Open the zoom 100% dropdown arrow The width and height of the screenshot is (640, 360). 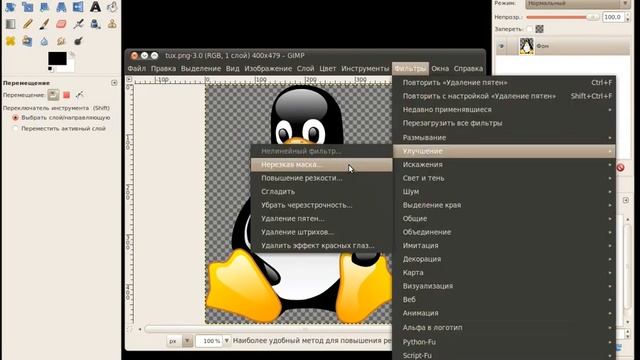pyautogui.click(x=227, y=341)
